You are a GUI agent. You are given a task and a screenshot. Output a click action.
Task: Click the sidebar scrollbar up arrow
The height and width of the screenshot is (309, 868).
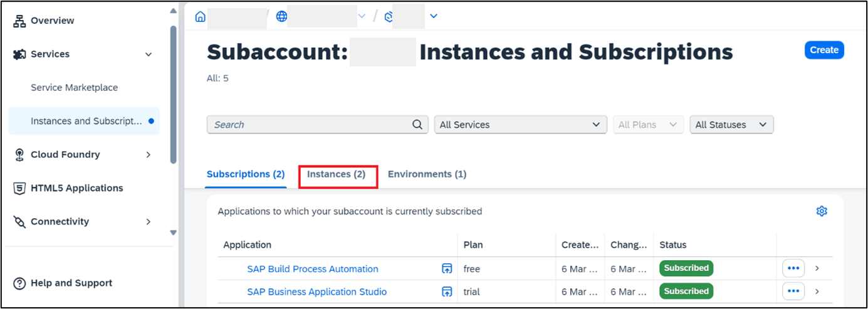click(x=174, y=11)
